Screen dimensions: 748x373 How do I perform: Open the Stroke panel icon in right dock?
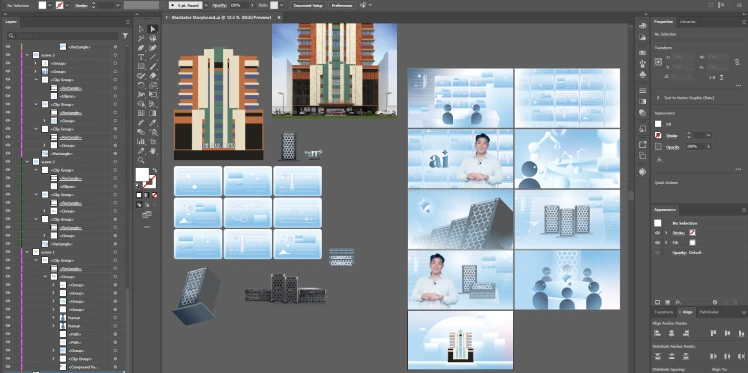(x=643, y=90)
